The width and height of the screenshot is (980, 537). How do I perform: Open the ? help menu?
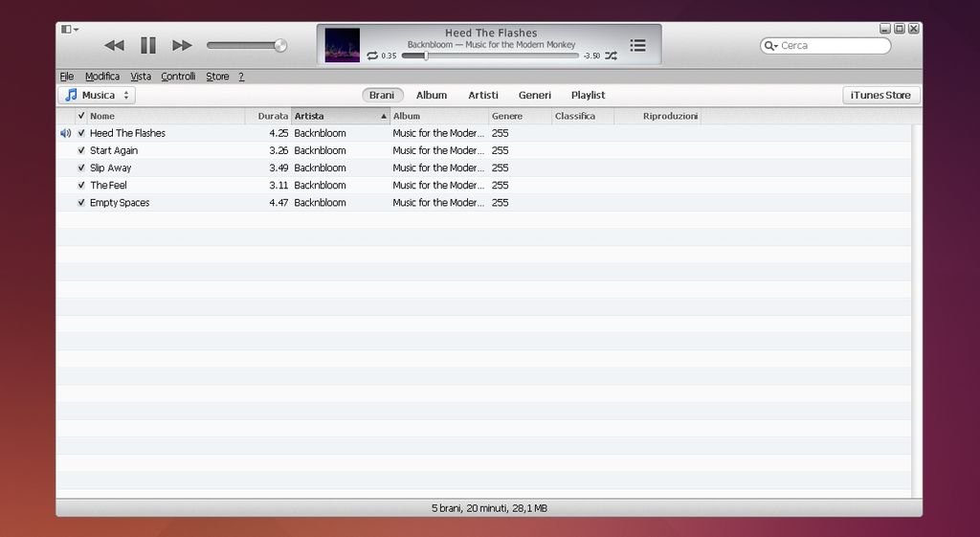(241, 77)
